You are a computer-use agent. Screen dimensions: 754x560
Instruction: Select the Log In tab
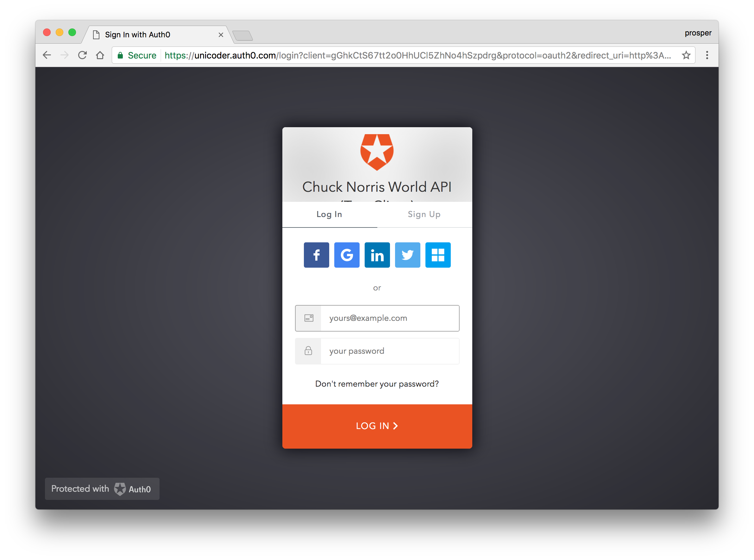[x=329, y=214]
